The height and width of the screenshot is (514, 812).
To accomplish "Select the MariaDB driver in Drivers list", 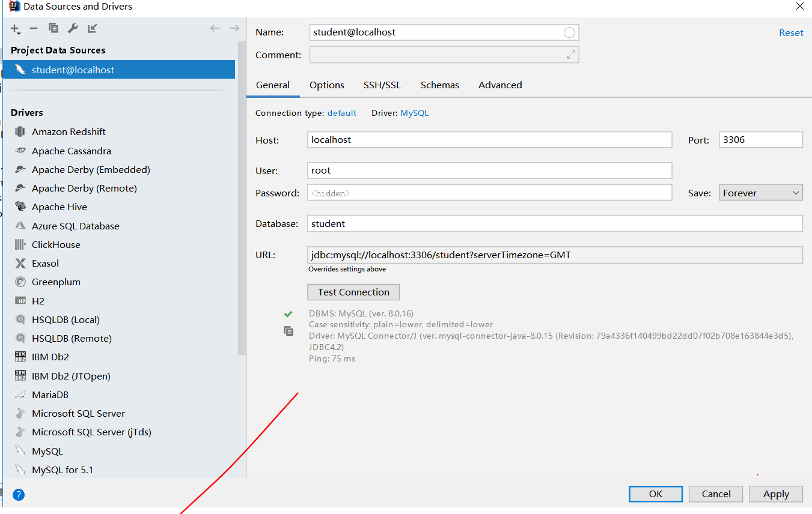I will [52, 395].
